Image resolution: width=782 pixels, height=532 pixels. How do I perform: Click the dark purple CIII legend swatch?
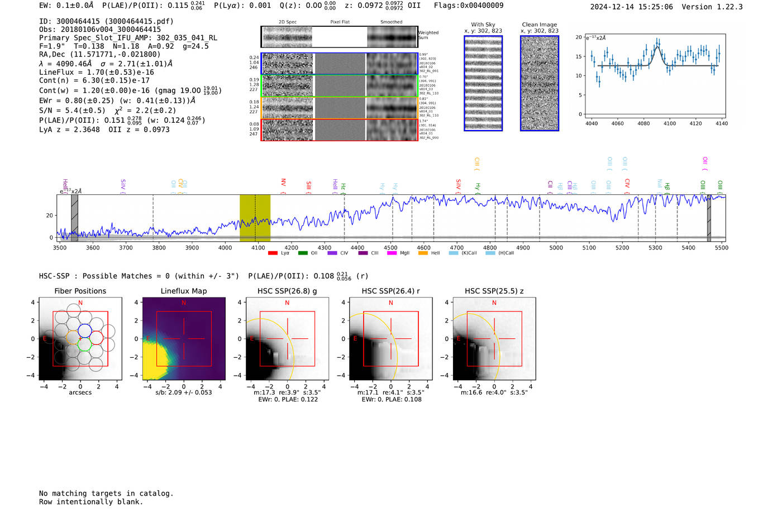coord(363,253)
